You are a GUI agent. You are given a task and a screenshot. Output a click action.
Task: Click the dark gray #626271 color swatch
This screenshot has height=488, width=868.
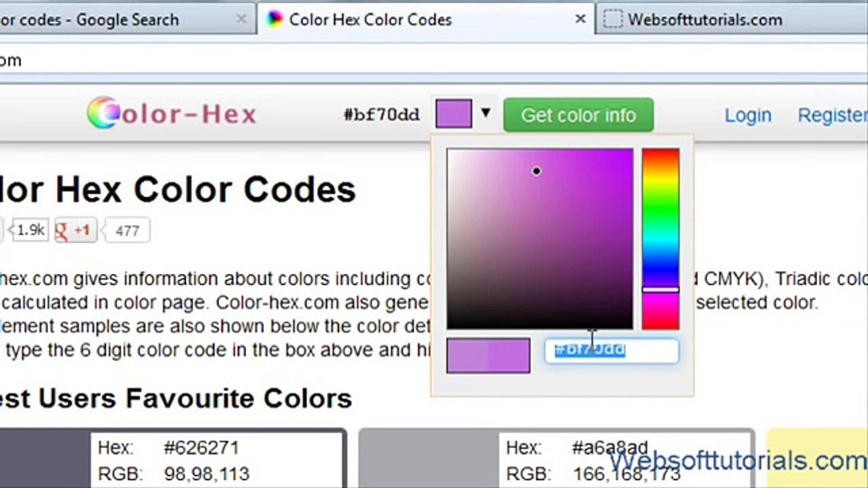45,459
